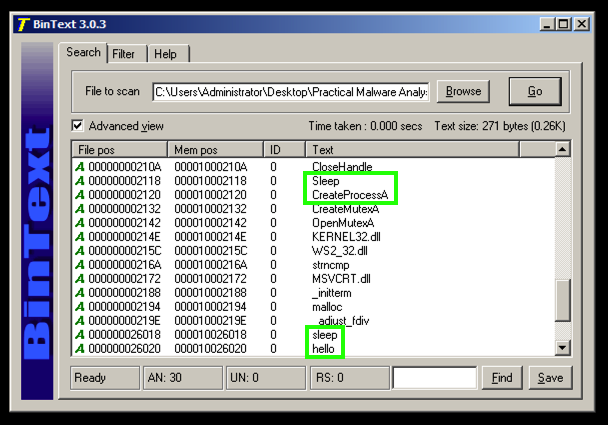Click the ANSI icon of strncmp row

[x=80, y=265]
